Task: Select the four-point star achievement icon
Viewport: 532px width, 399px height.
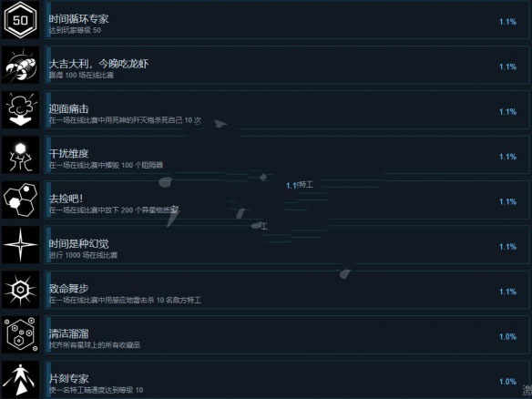Action: point(20,245)
